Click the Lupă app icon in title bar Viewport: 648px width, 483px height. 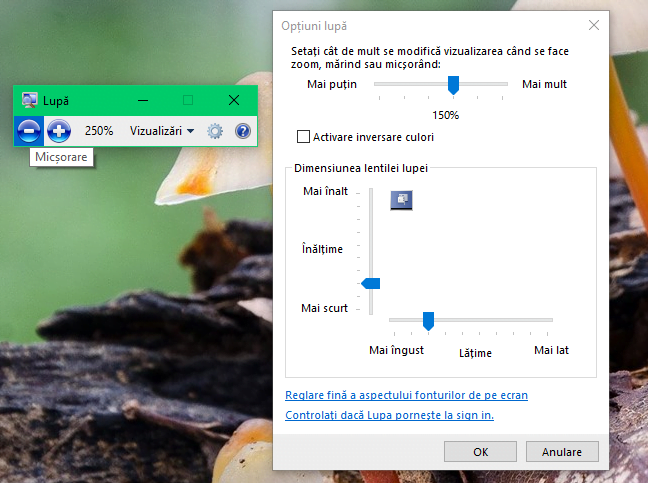point(29,100)
